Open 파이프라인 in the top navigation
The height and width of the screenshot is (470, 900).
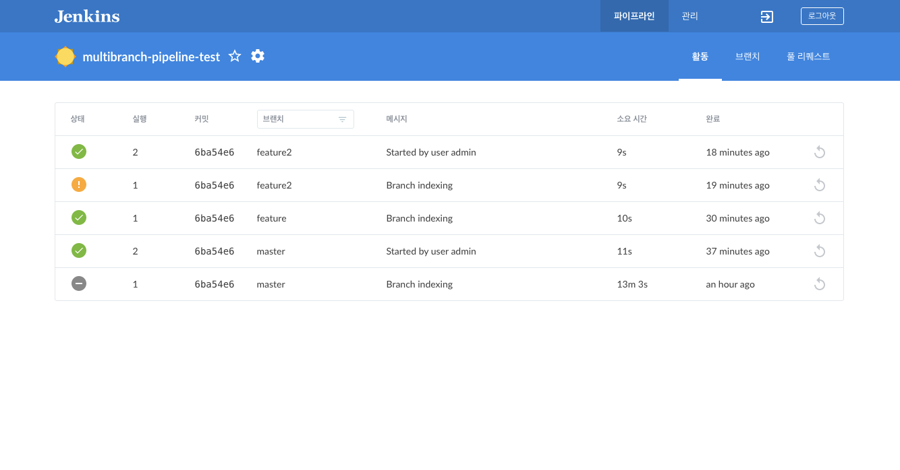pos(634,16)
